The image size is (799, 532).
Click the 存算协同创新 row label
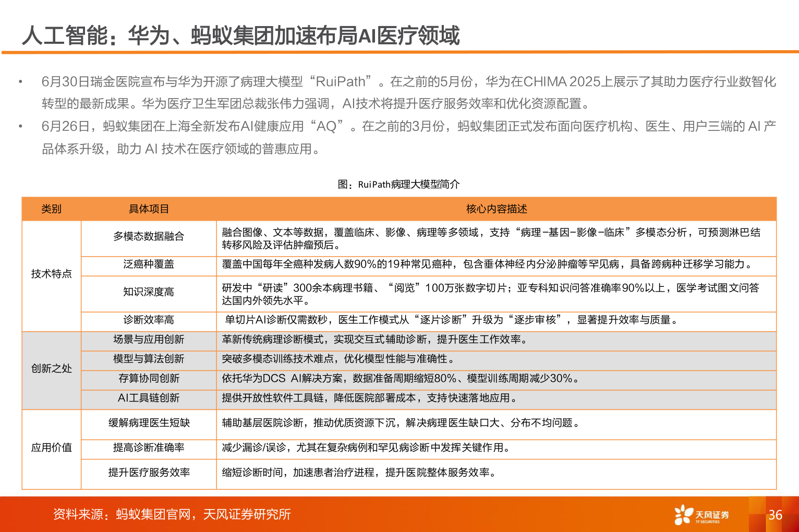coord(148,379)
